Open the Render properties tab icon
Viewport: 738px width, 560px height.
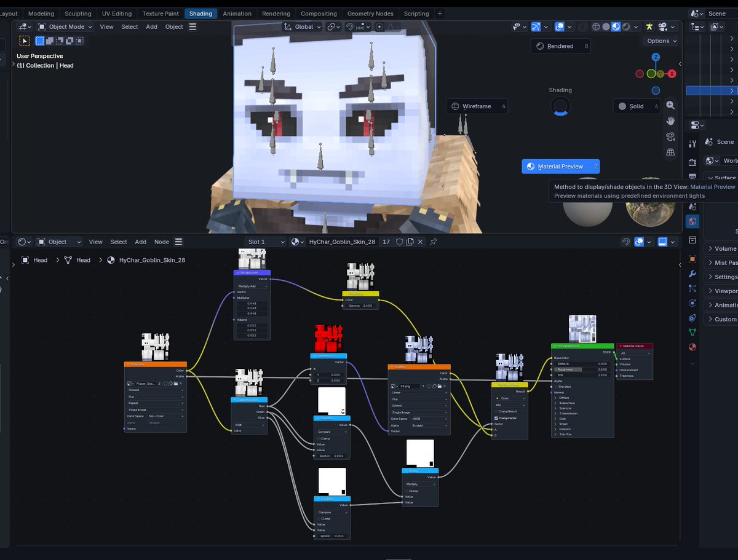(692, 162)
